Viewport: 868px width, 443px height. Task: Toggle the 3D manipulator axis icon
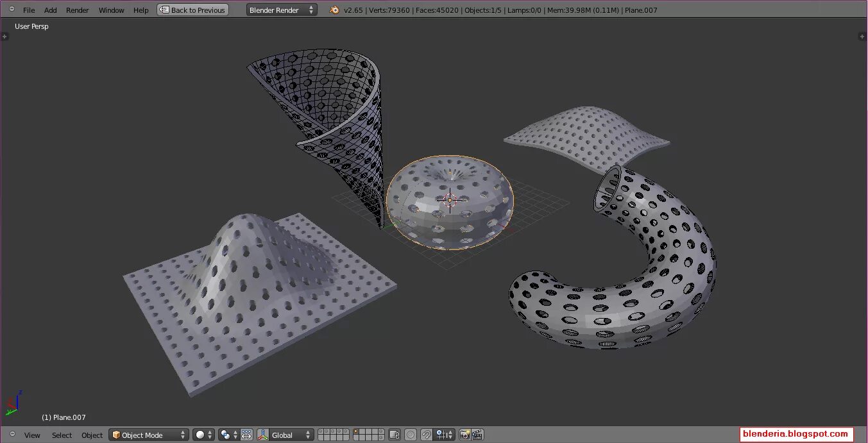[x=263, y=435]
